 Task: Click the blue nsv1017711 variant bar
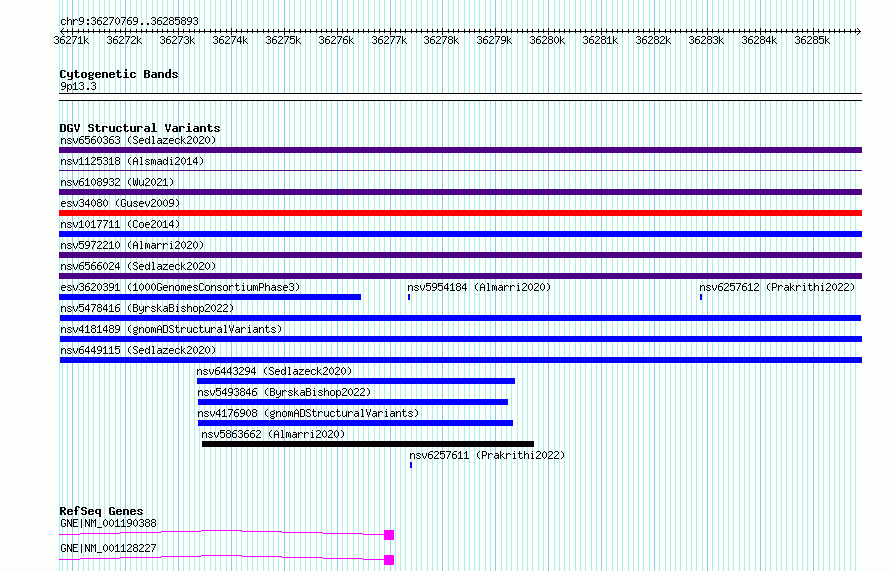[460, 234]
